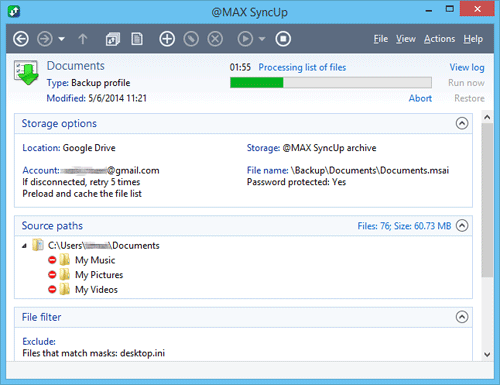The image size is (500, 385).
Task: Click the Forward arrow toolbar icon
Action: (x=45, y=39)
